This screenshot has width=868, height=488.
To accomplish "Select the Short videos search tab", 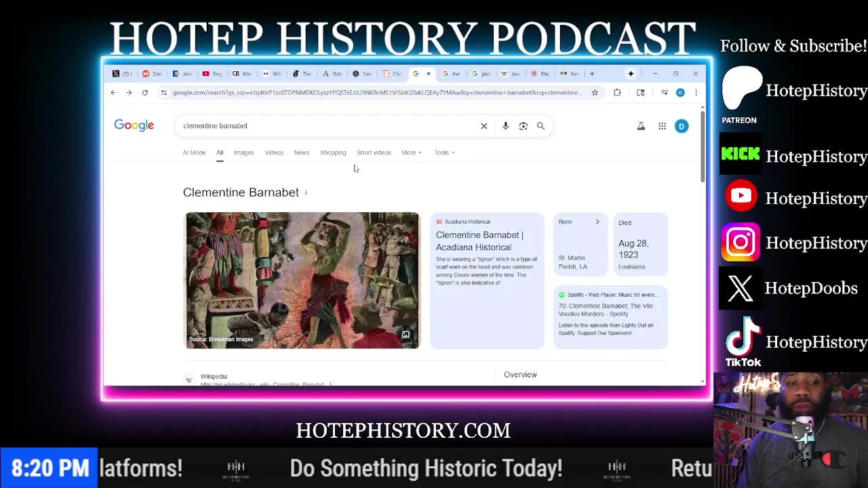I will tap(374, 152).
